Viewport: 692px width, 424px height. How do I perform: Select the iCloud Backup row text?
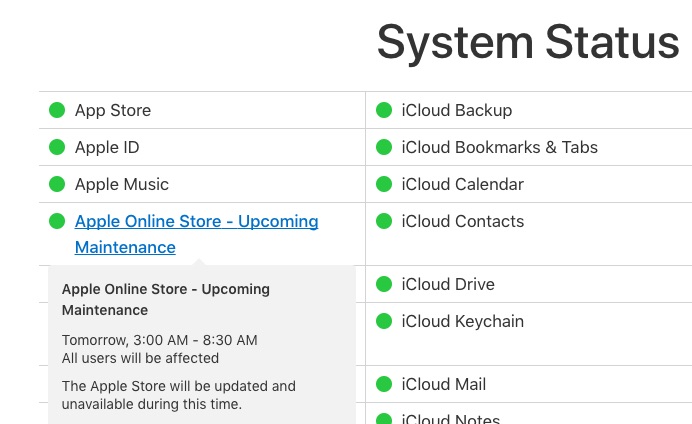(x=457, y=110)
